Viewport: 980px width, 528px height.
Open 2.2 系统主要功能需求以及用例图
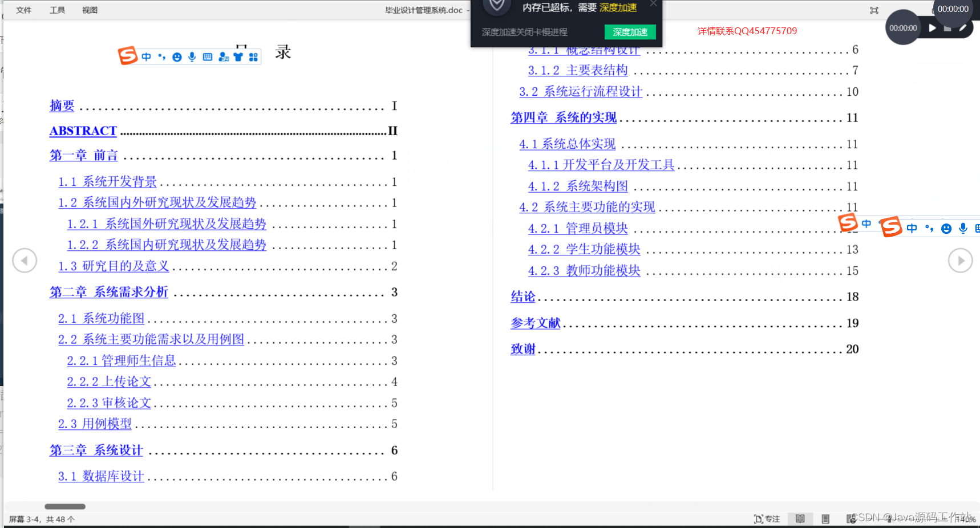tap(151, 339)
